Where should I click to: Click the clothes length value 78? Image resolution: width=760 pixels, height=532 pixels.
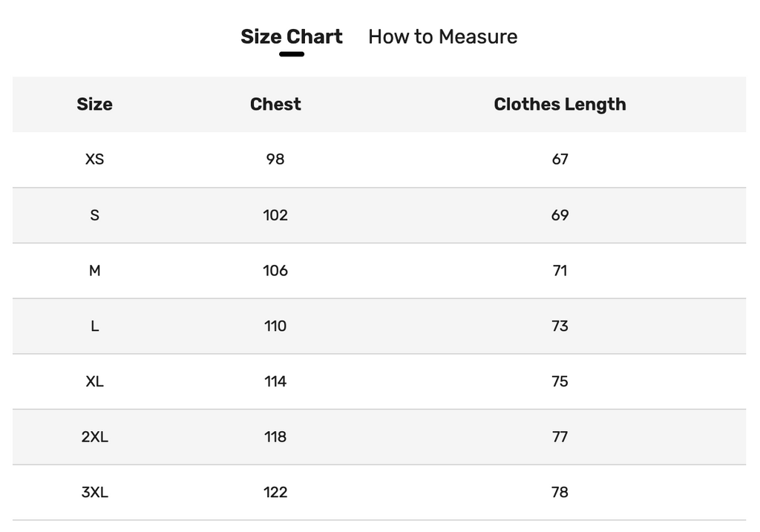pos(560,492)
